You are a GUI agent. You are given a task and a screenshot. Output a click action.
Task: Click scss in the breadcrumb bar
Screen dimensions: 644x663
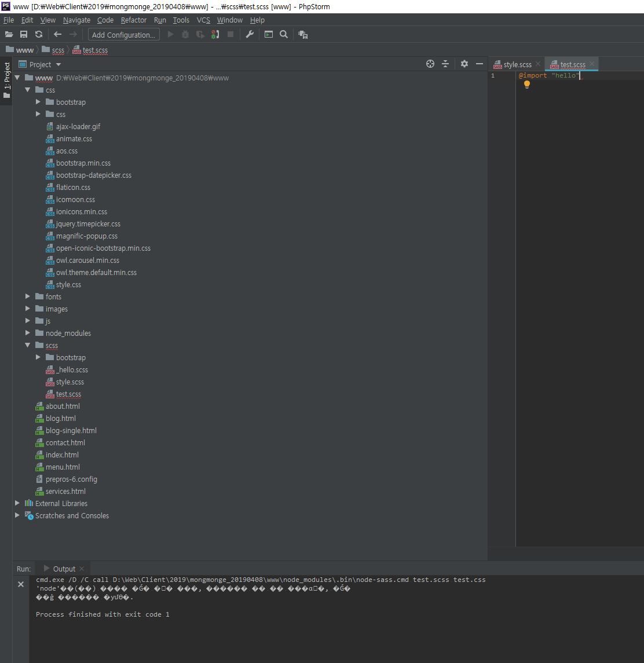[x=54, y=50]
